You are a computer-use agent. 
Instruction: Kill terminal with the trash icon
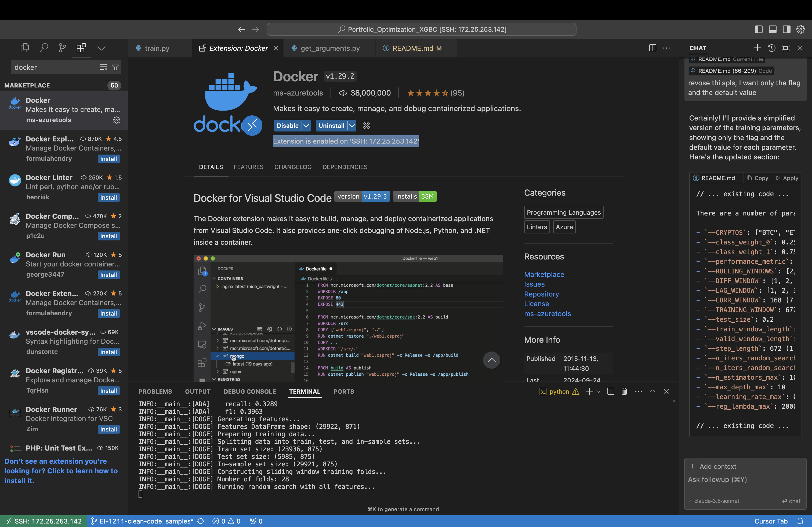tap(624, 391)
